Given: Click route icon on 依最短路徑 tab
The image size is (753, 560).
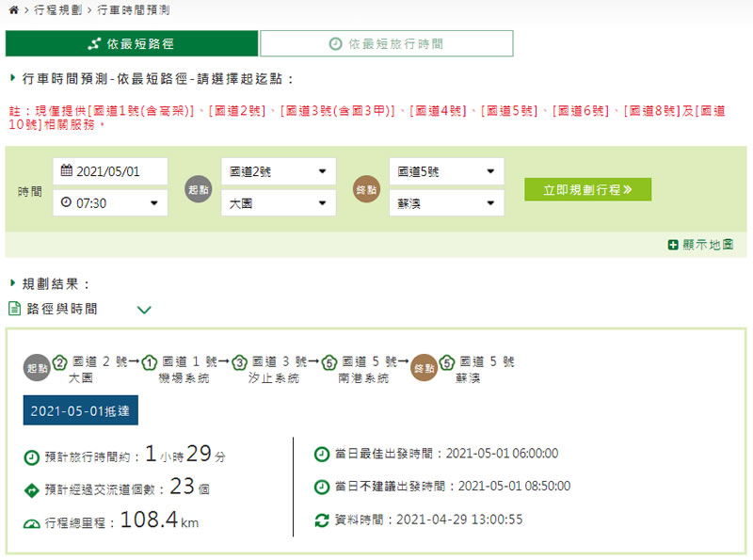Looking at the screenshot, I should pyautogui.click(x=94, y=43).
